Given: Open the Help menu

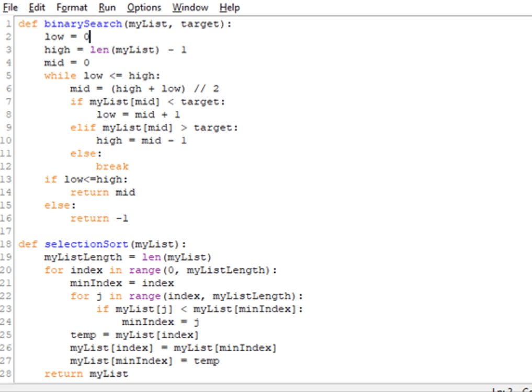Looking at the screenshot, I should [229, 7].
